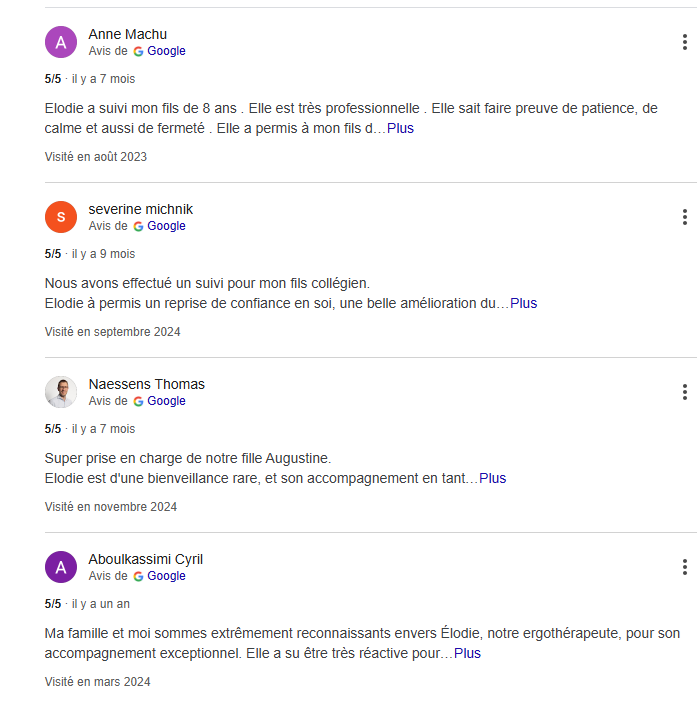Image resolution: width=698 pixels, height=704 pixels.
Task: Click the reviewer name Naessens Thomas
Action: tap(146, 384)
